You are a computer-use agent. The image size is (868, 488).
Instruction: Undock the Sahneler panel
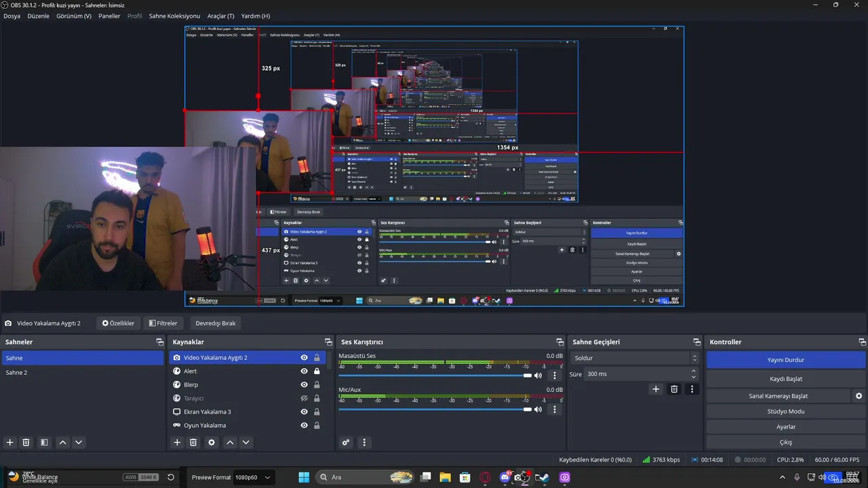(x=160, y=342)
